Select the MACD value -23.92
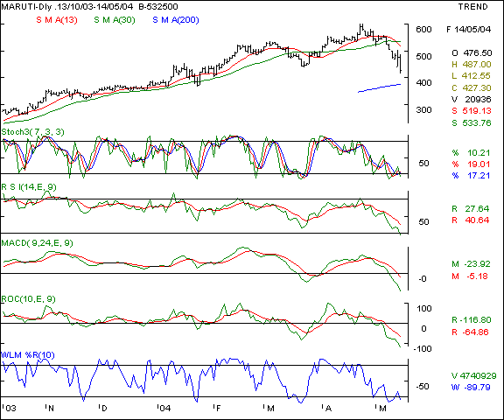The height and width of the screenshot is (420, 504). pyautogui.click(x=477, y=264)
